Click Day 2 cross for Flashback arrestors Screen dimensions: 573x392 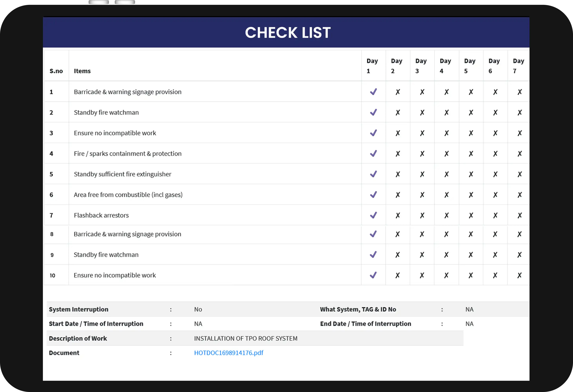point(398,215)
